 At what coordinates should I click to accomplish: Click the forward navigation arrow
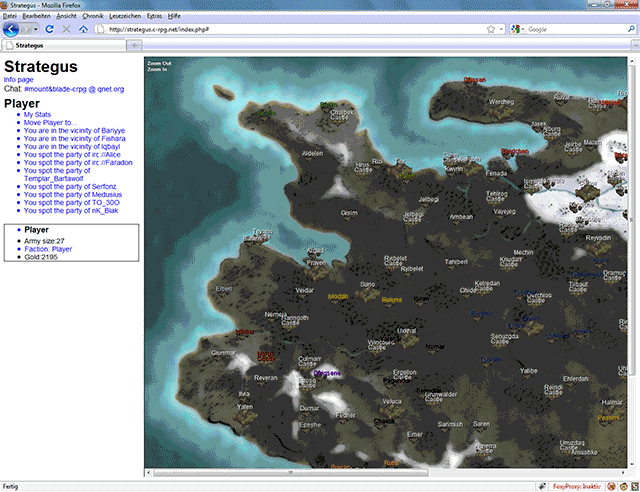tap(27, 29)
